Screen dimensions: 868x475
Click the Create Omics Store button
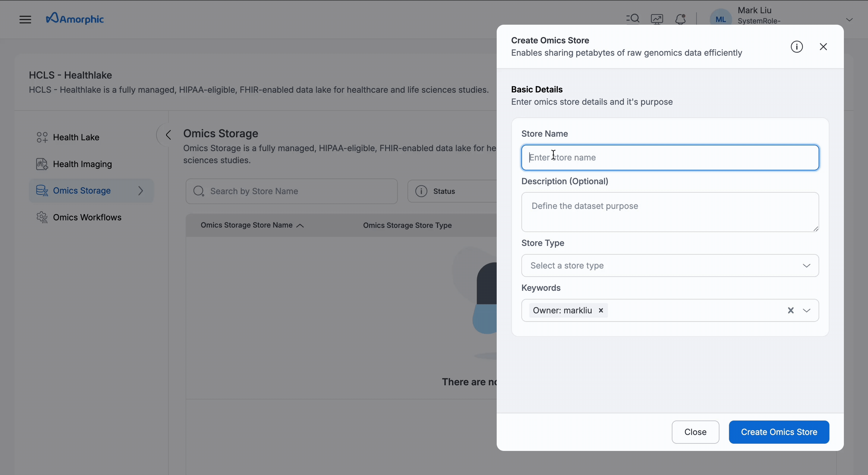point(779,432)
